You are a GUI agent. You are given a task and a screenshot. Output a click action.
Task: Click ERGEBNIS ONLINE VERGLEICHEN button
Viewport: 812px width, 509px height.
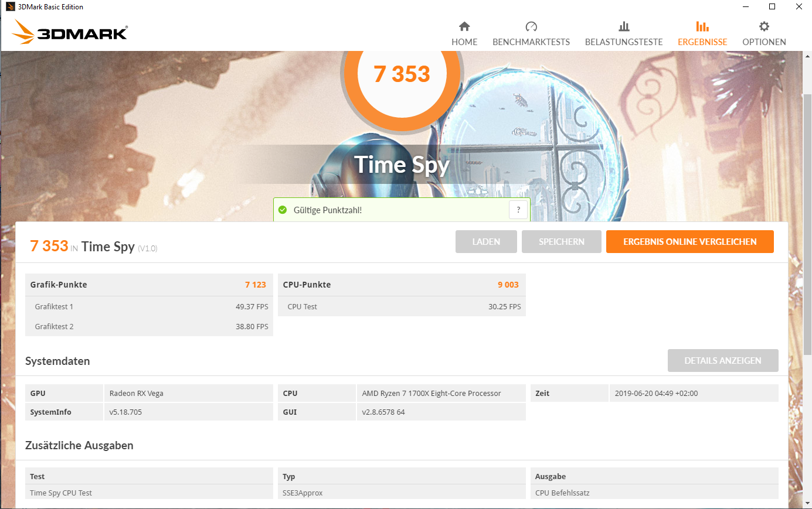point(690,241)
